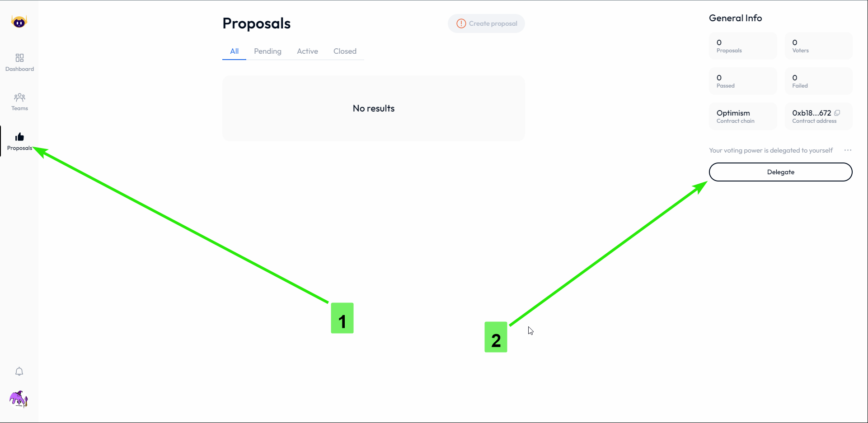Select the Active proposals filter
Screen dimensions: 868x423
click(x=307, y=51)
